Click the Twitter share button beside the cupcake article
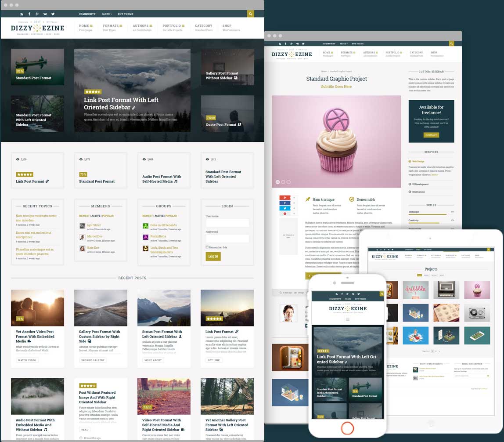This screenshot has height=442, width=504. coord(284,208)
